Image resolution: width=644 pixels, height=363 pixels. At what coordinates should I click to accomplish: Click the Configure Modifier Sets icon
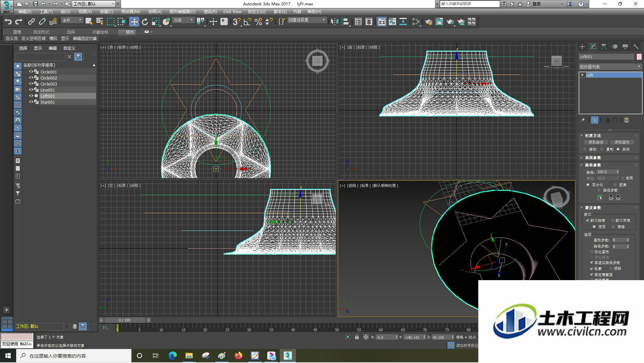627,120
